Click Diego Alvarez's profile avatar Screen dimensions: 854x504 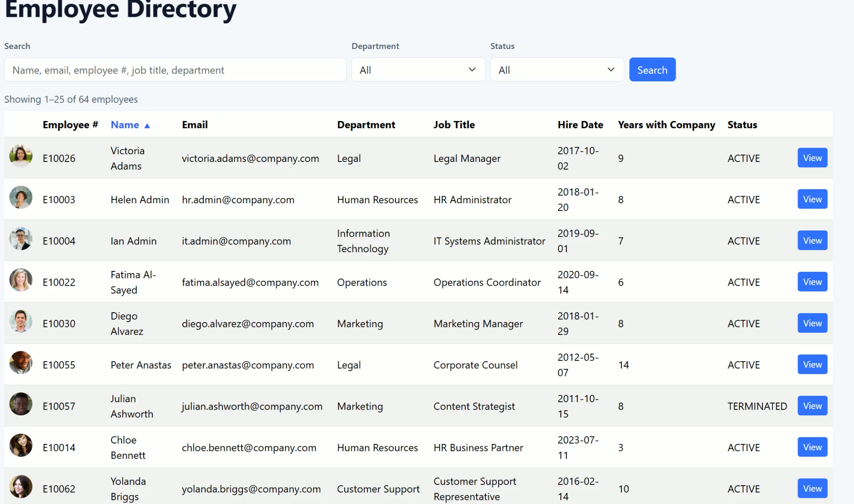[21, 321]
